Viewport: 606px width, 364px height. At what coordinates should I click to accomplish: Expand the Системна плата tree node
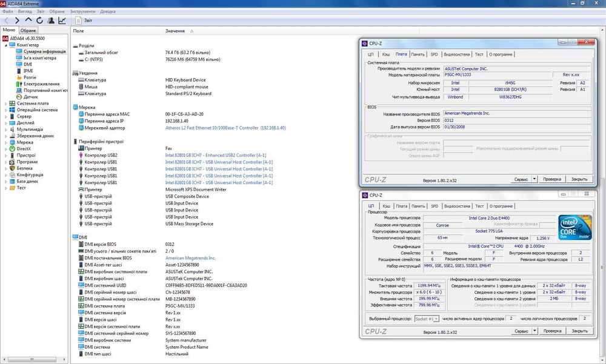(5, 104)
